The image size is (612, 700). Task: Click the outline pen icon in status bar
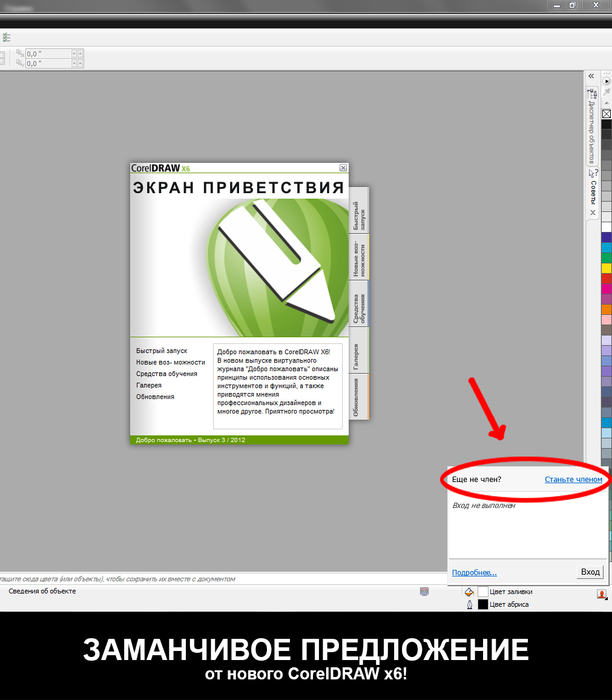click(470, 604)
